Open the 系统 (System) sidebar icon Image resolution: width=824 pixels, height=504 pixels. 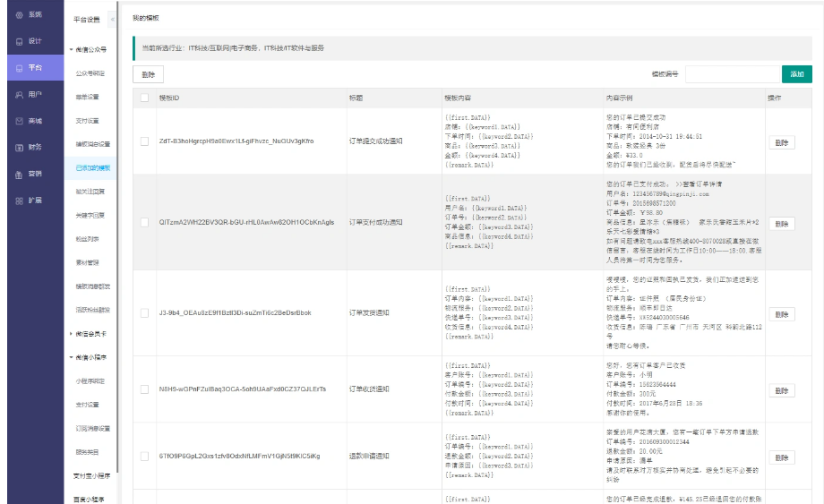tap(20, 15)
